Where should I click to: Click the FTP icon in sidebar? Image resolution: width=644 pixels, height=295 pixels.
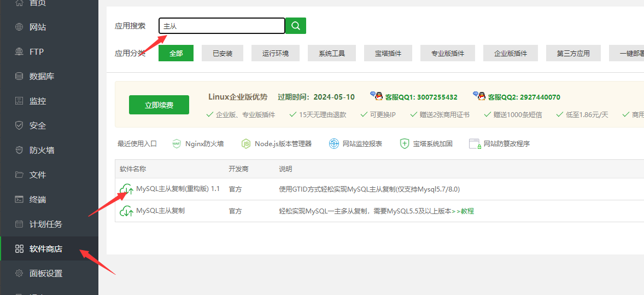[x=19, y=52]
